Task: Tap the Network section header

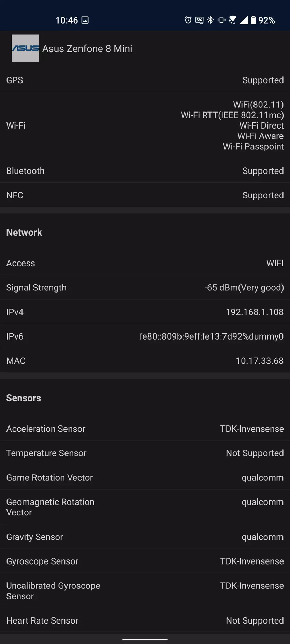Action: coord(24,233)
